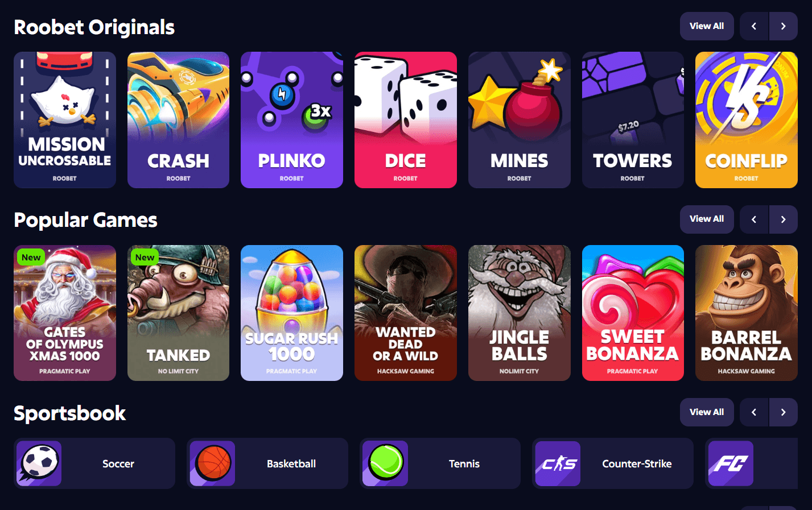
Task: Open Wanted Dead or a Wild
Action: pyautogui.click(x=406, y=313)
